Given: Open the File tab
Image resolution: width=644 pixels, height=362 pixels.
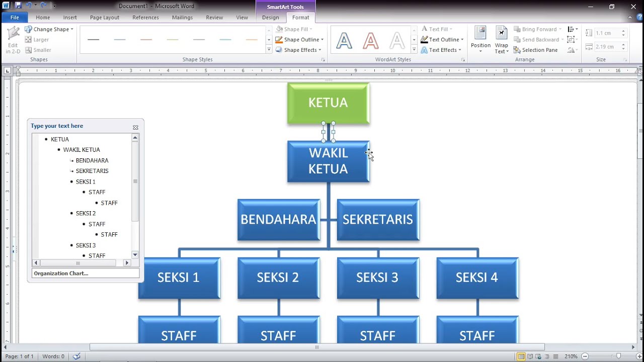Looking at the screenshot, I should point(15,18).
